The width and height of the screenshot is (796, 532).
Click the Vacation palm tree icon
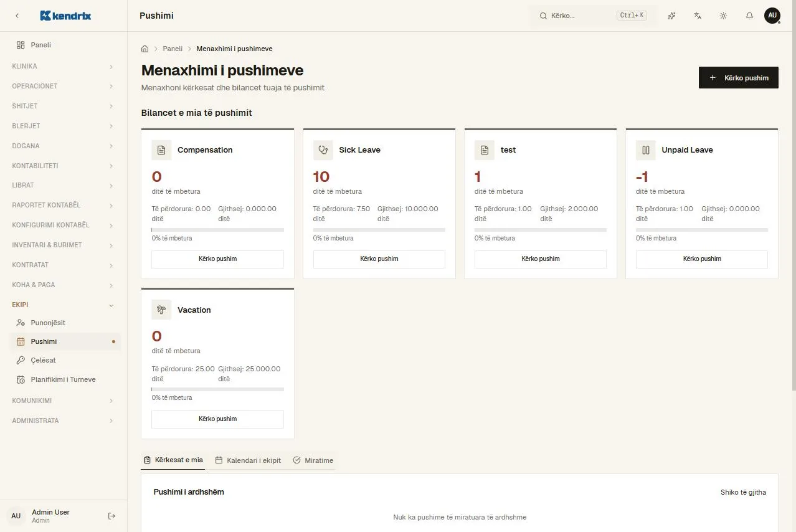click(161, 310)
